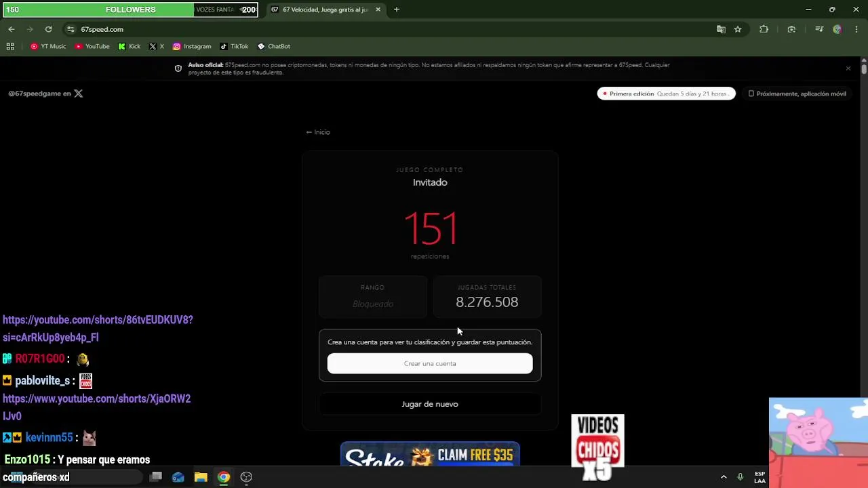
Task: Click Jugar de nuevo
Action: point(430,404)
